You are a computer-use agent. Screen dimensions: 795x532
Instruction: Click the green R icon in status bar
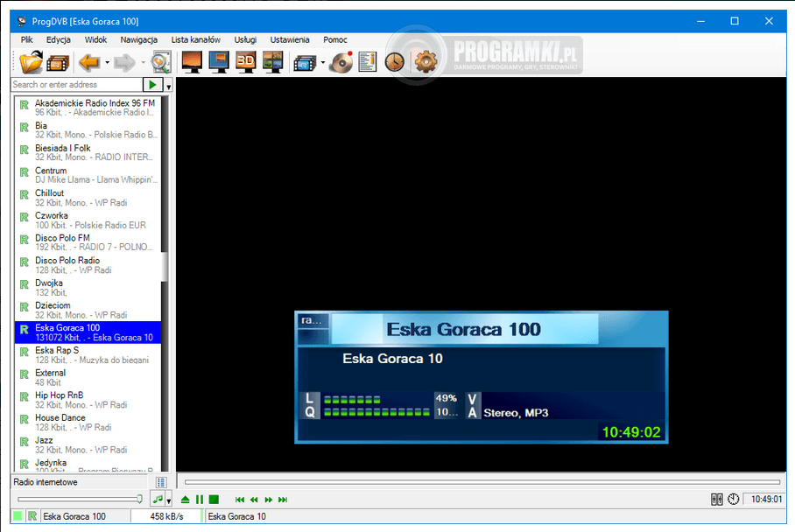(x=32, y=516)
